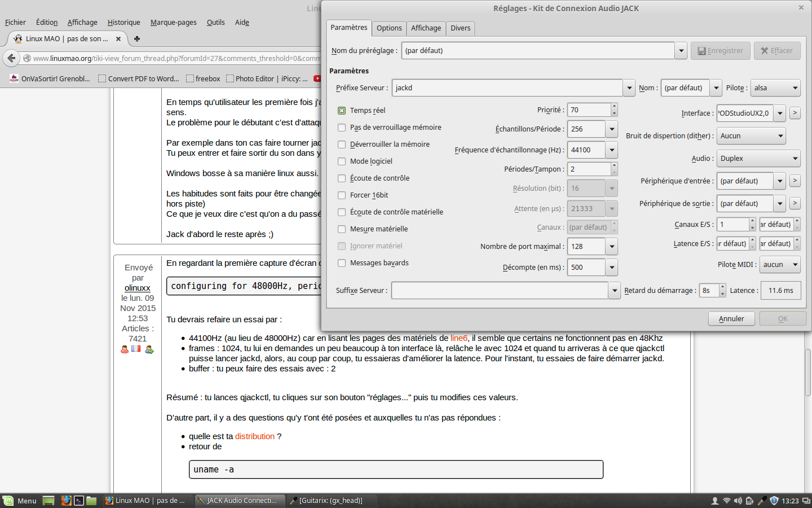
Task: Click the Firefox back arrow button
Action: pyautogui.click(x=11, y=58)
